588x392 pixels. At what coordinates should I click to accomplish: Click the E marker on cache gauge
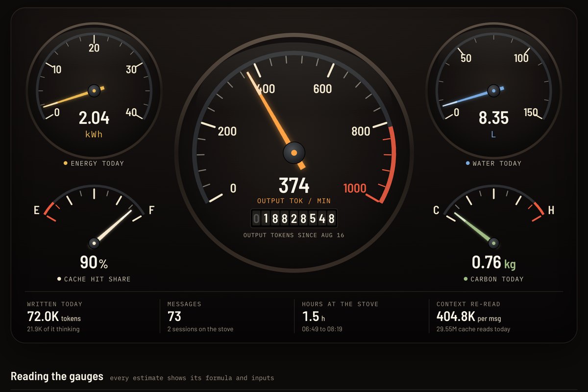(x=36, y=211)
